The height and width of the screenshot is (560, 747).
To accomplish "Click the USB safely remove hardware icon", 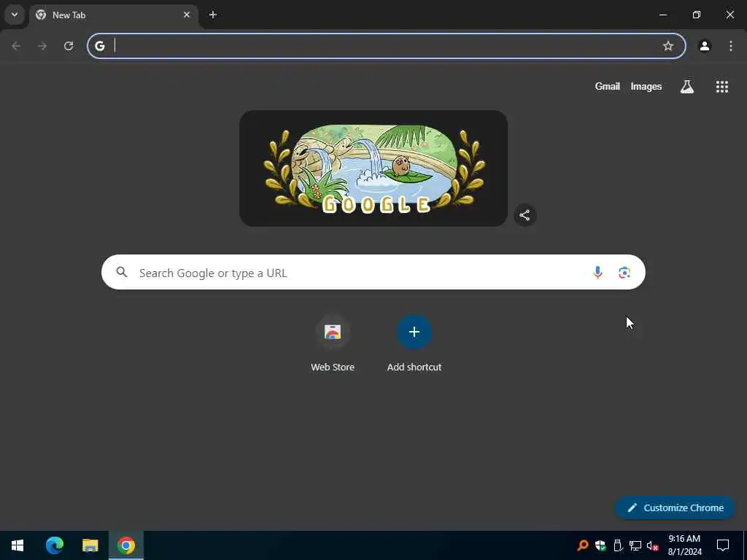I will 618,545.
